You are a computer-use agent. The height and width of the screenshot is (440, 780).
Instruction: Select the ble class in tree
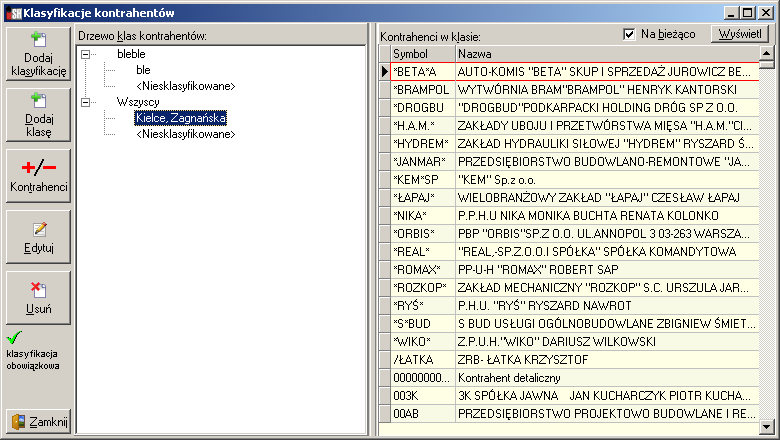click(x=143, y=70)
